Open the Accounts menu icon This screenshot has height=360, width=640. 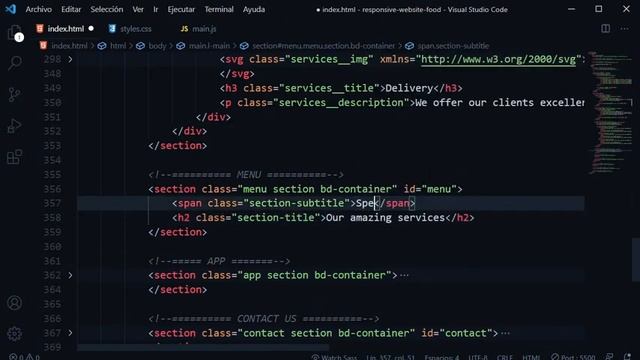[x=14, y=303]
